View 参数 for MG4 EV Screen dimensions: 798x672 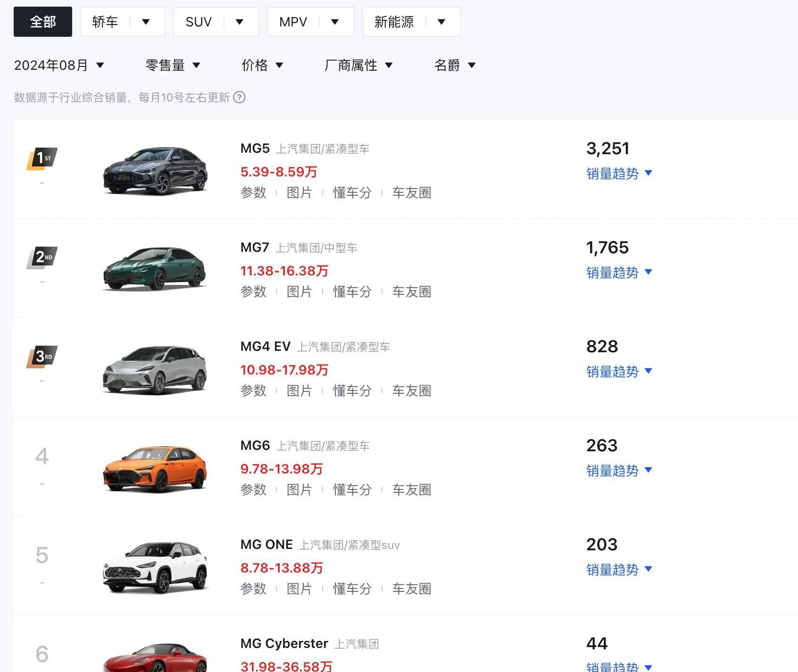(254, 390)
